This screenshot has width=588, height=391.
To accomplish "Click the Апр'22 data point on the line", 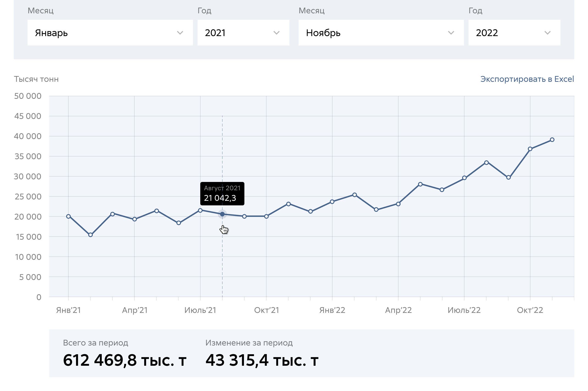I will coord(398,204).
